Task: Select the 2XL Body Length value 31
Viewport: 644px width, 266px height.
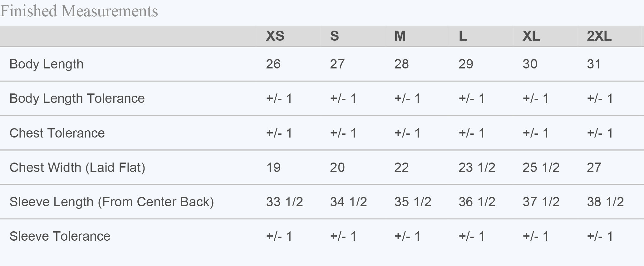Action: pyautogui.click(x=594, y=64)
